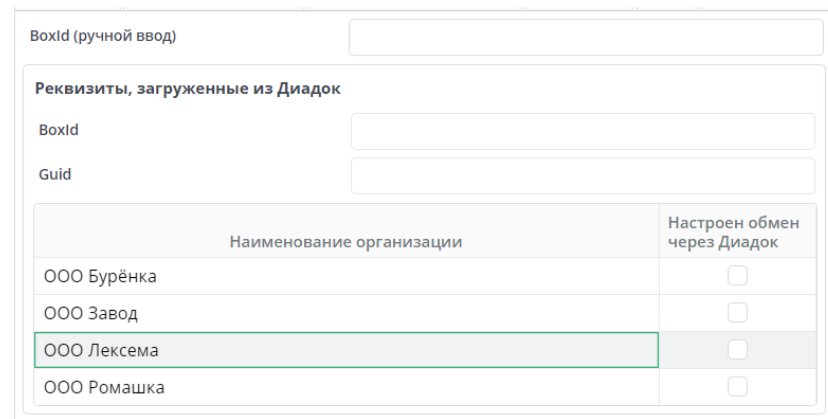Select the last organization in the list
This screenshot has width=828, height=419.
point(346,386)
